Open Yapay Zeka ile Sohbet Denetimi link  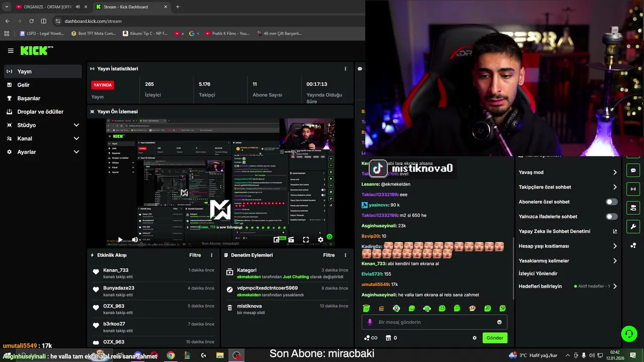coord(568,231)
